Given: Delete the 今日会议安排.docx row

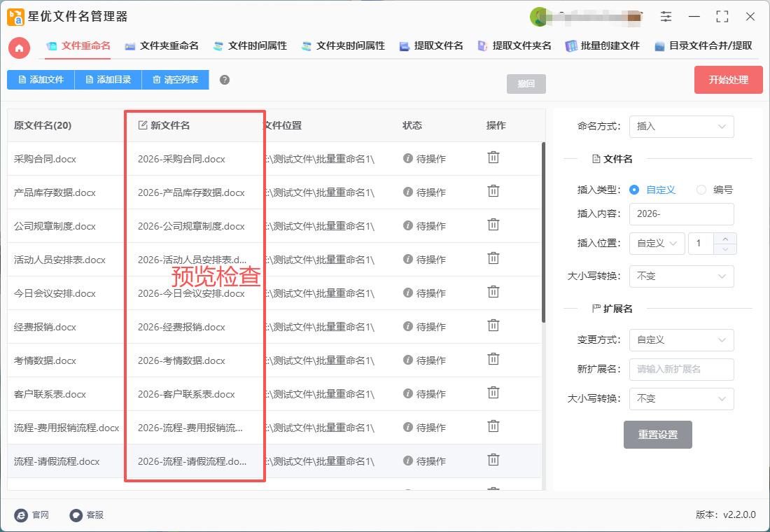Looking at the screenshot, I should 493,293.
